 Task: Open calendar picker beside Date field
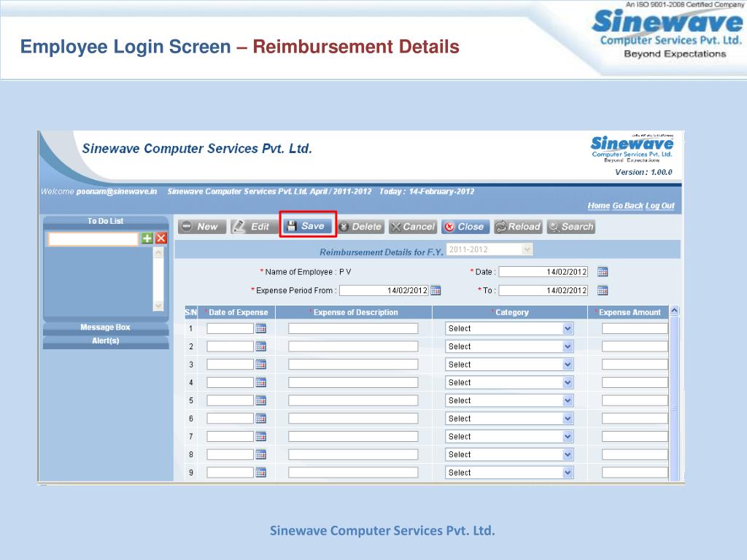click(x=603, y=272)
